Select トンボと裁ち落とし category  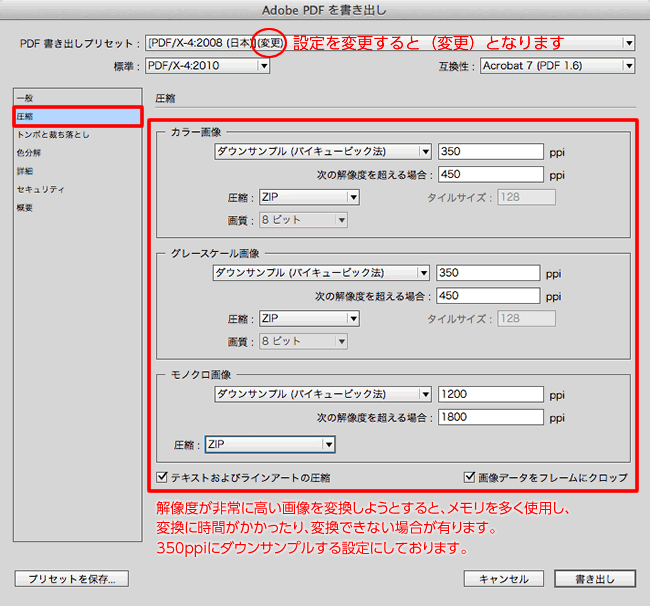[x=78, y=135]
